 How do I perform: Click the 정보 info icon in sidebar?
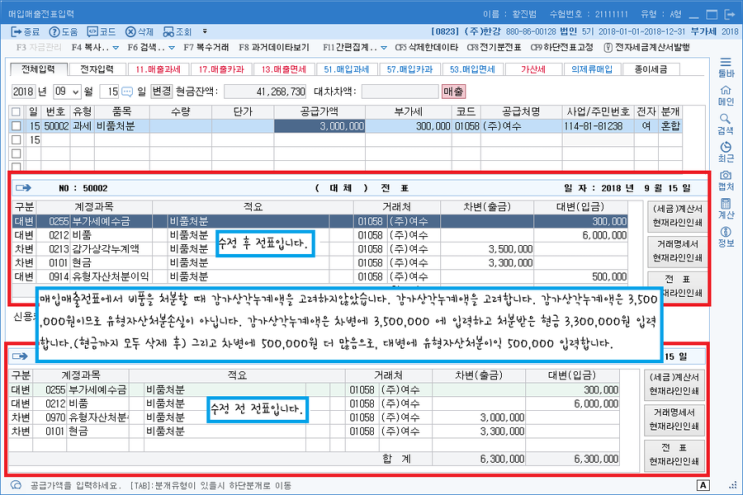coord(725,232)
